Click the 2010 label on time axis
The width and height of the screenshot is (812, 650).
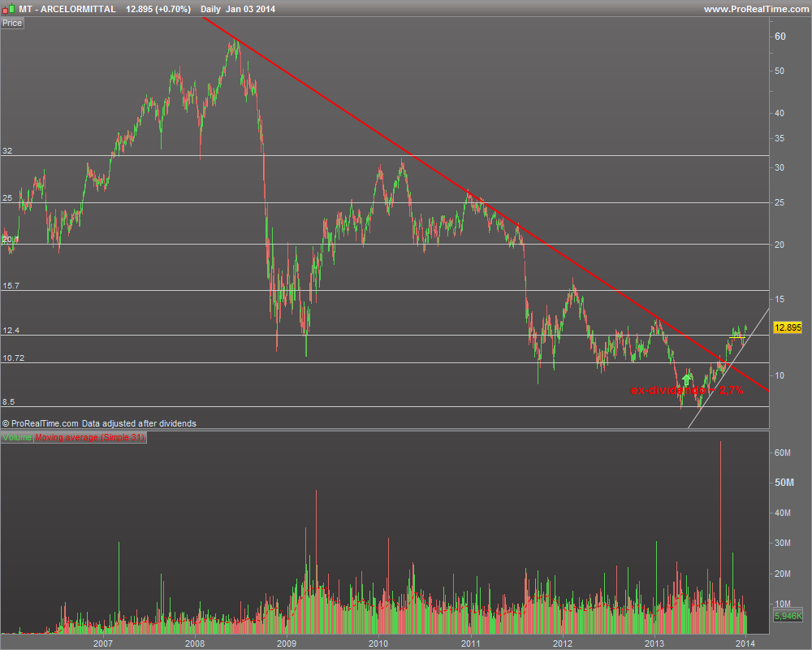(x=378, y=643)
